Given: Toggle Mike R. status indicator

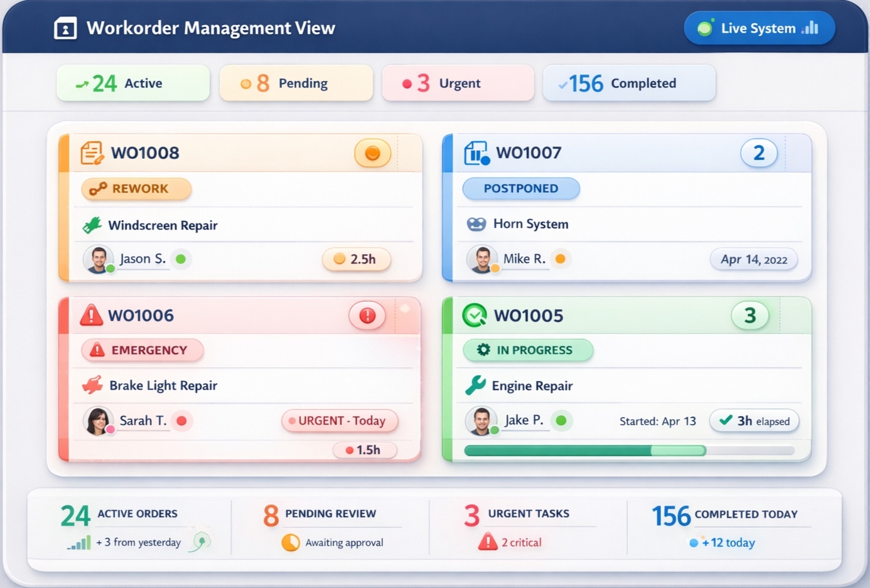Looking at the screenshot, I should tap(561, 259).
